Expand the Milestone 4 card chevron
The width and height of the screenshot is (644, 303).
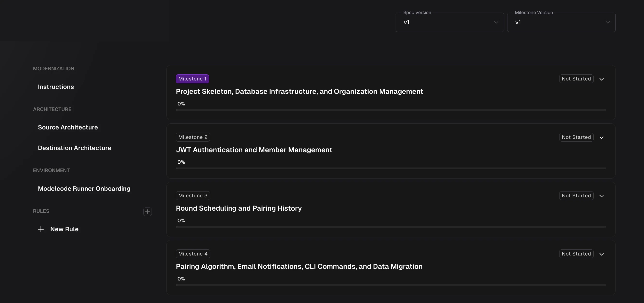coord(602,254)
